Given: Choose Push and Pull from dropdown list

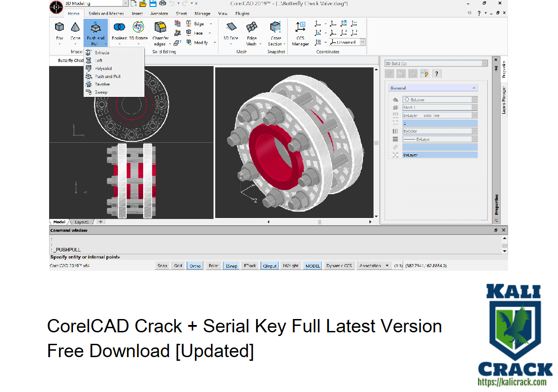Looking at the screenshot, I should pos(113,76).
